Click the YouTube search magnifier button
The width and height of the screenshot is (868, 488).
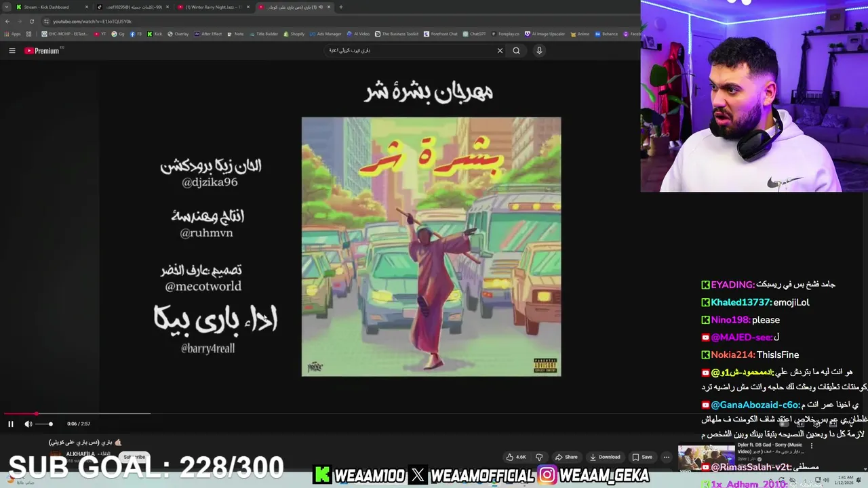tap(516, 50)
